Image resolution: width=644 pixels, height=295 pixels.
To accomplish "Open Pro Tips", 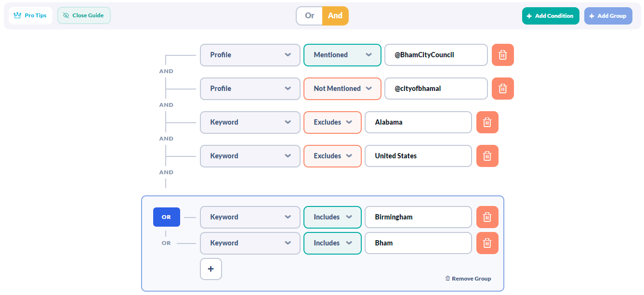I will pyautogui.click(x=30, y=15).
